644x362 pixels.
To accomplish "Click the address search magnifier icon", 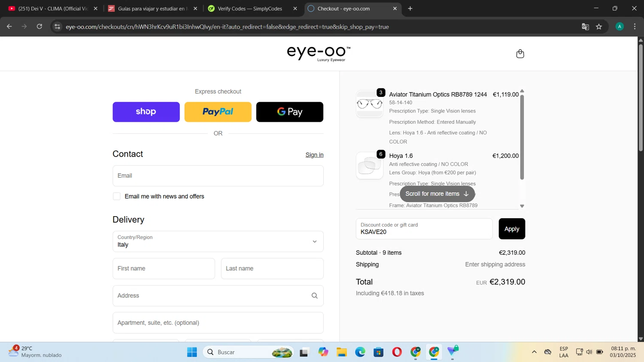I will pos(315,296).
